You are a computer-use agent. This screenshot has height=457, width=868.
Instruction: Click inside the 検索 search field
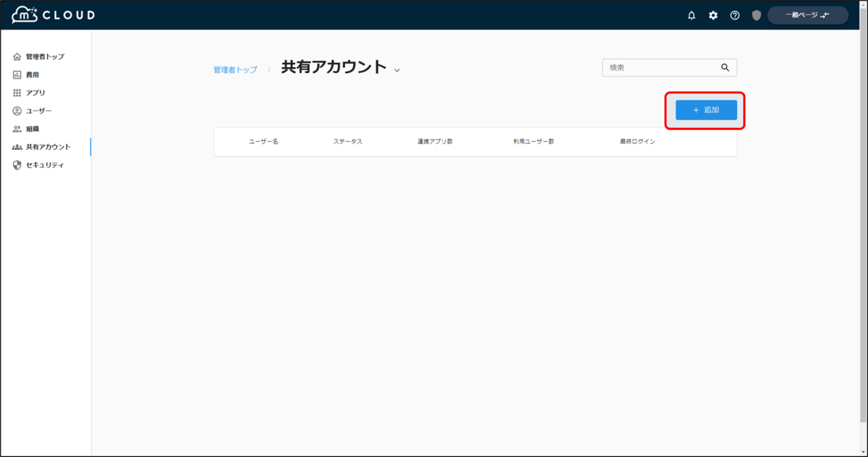658,67
